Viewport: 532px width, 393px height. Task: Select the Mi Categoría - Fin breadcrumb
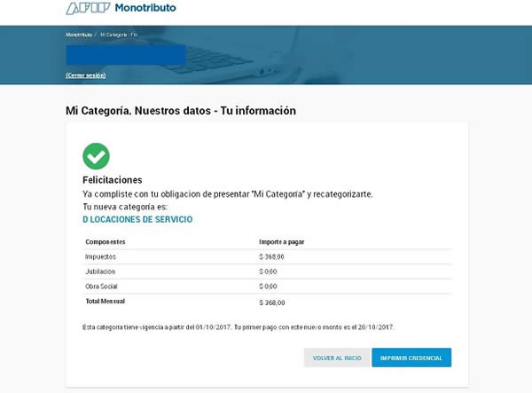[x=119, y=35]
